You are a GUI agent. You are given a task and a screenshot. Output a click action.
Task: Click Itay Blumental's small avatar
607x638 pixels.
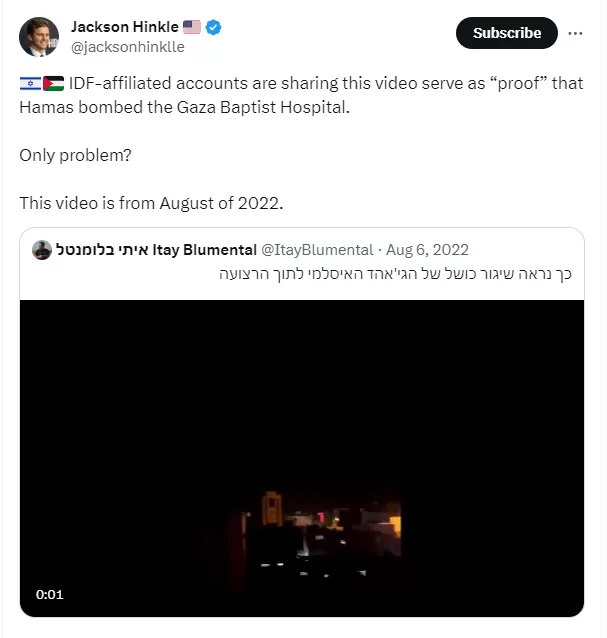coord(42,250)
